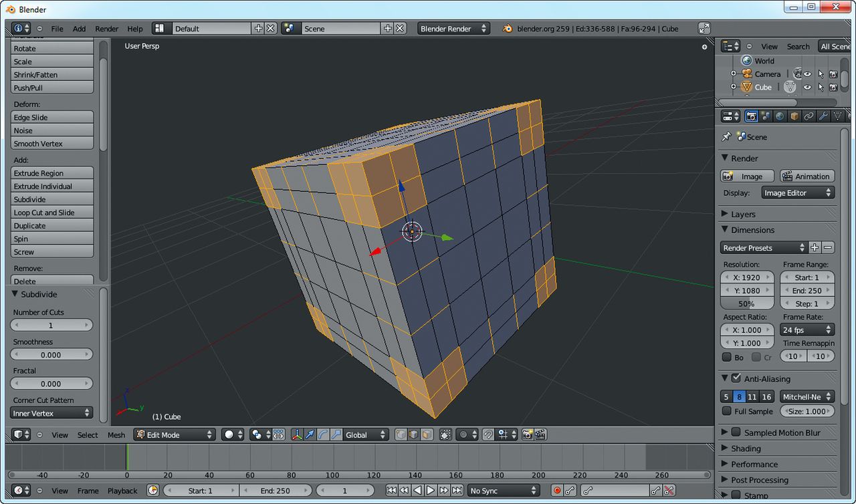Click the Loop Cut and Slide button
Viewport: 856px width, 504px height.
click(x=52, y=213)
